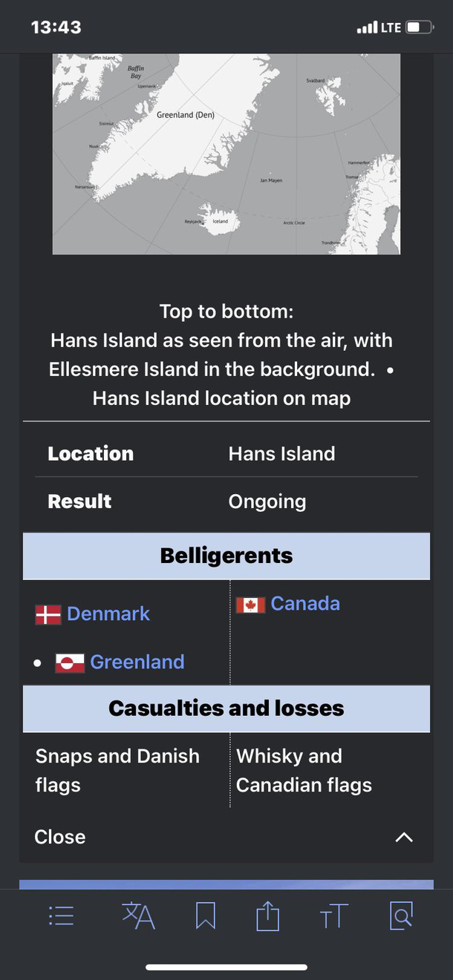Follow the Canada link
The image size is (453, 980).
pos(305,604)
